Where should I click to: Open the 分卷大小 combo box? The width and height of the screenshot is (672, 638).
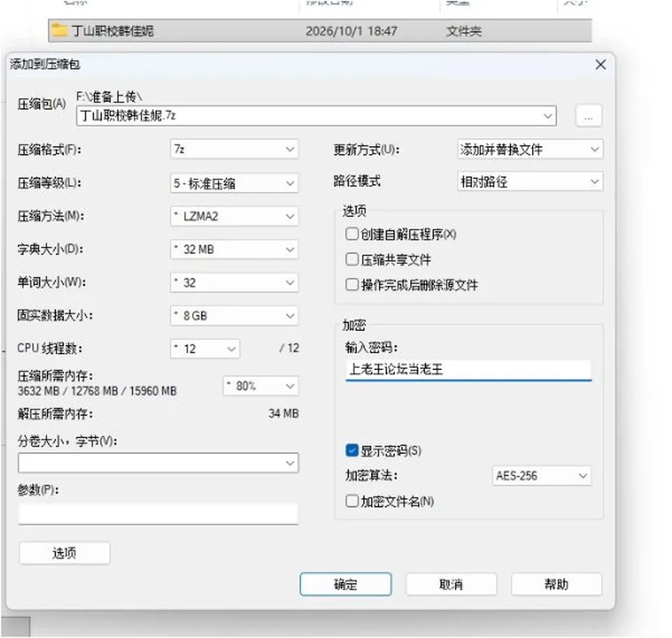[158, 463]
